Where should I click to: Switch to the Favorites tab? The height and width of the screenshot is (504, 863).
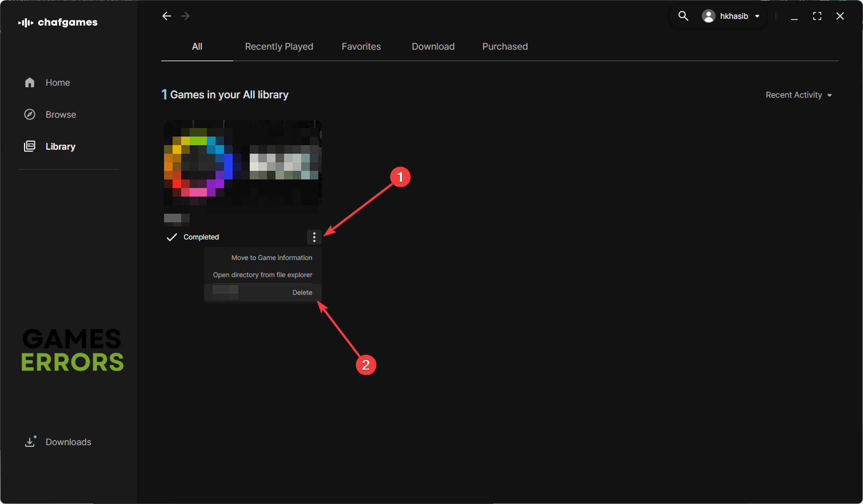361,47
